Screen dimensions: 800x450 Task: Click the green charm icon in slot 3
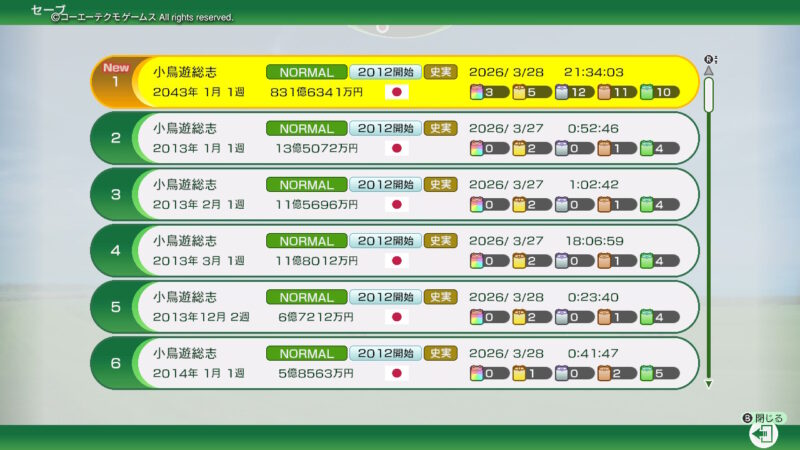pos(646,204)
